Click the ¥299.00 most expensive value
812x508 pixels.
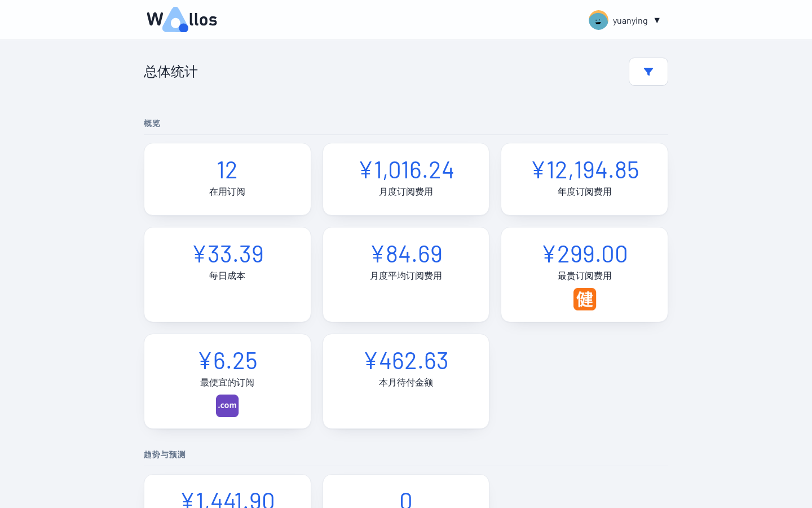click(585, 254)
